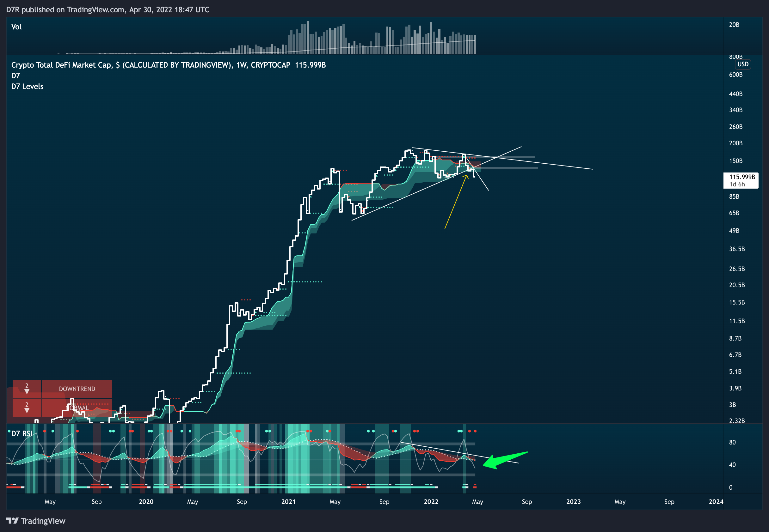Image resolution: width=769 pixels, height=532 pixels.
Task: Click the 36.5B price axis label
Action: coord(737,249)
